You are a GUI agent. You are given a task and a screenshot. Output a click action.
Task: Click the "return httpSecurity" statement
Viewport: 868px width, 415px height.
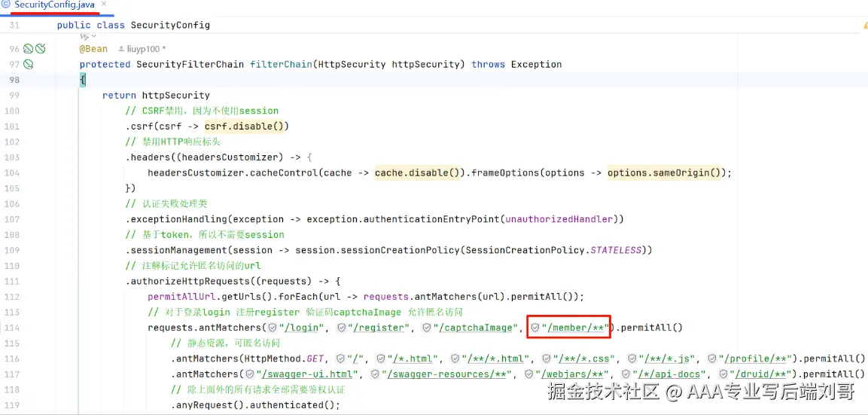click(156, 96)
